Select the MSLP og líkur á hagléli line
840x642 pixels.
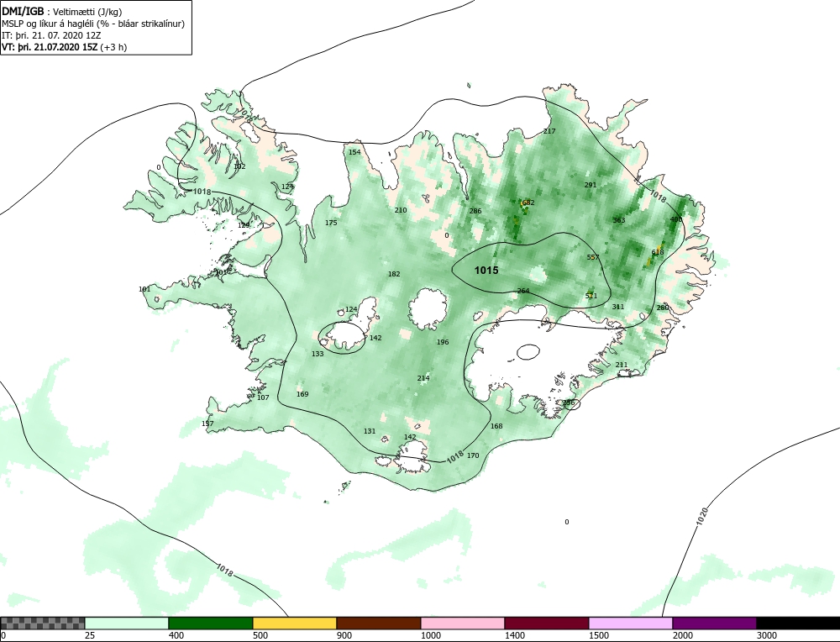[94, 24]
